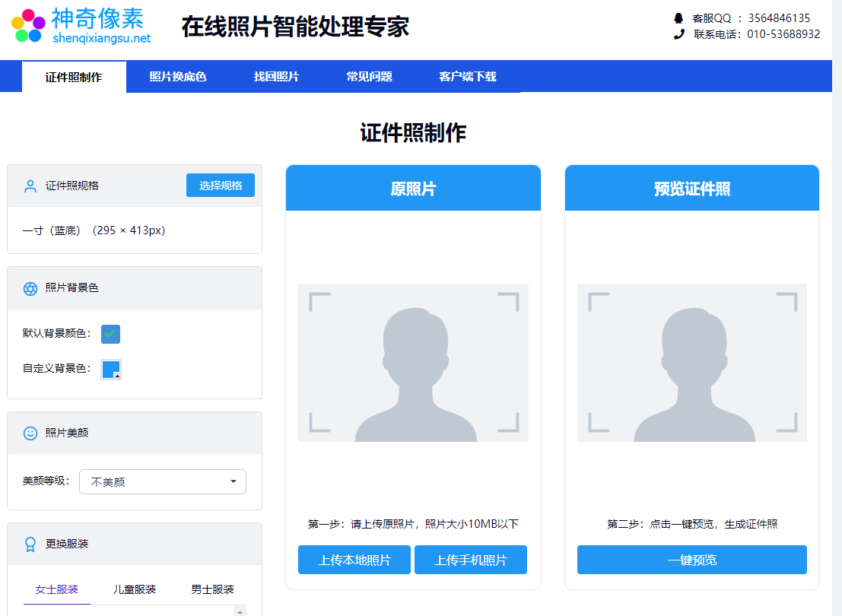Click the colorful 神奇像素 logo icon
This screenshot has height=616, width=842.
(x=28, y=25)
